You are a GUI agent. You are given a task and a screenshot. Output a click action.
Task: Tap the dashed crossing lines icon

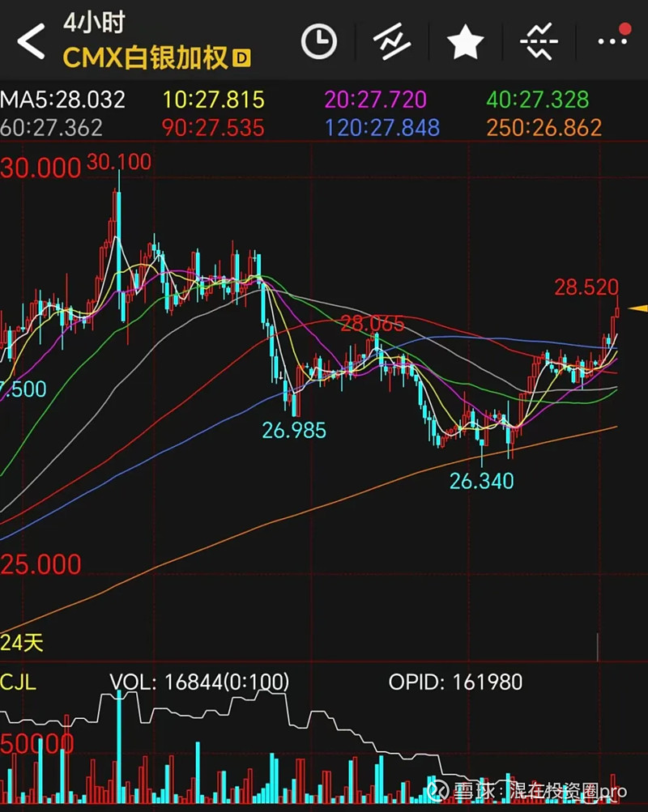tap(539, 41)
